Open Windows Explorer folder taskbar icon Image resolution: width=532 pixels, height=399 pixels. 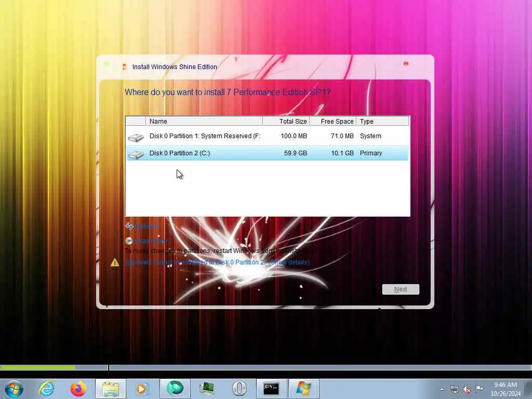tap(111, 389)
